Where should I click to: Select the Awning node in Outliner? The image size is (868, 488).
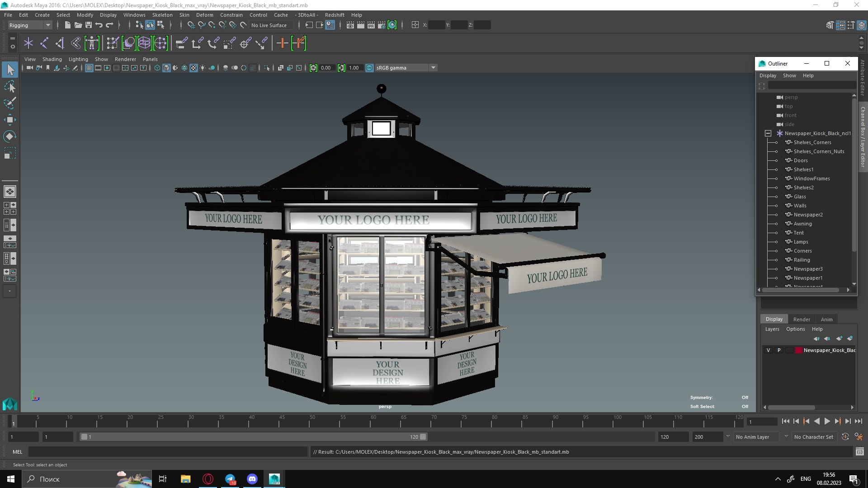point(802,224)
